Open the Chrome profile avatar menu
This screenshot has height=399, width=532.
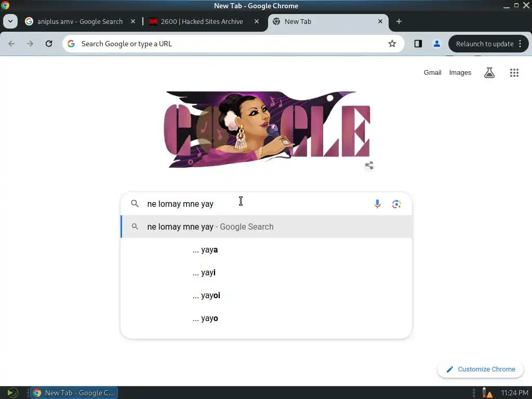point(437,44)
